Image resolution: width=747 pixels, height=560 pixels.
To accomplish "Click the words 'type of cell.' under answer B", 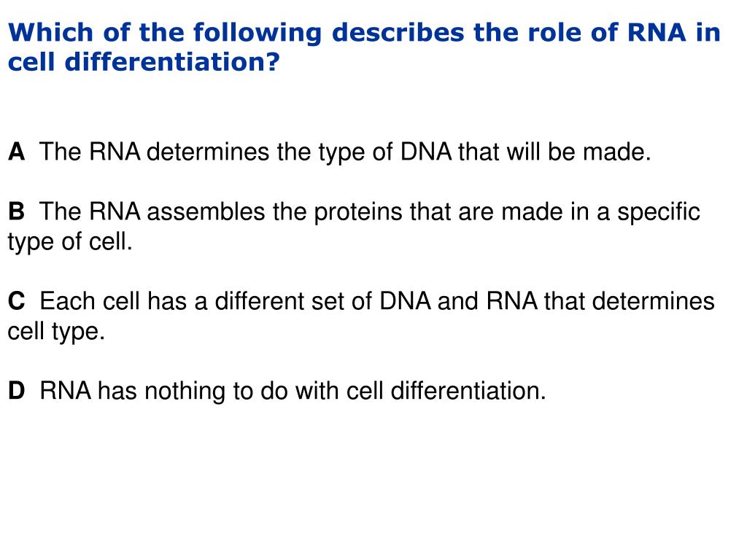I will point(70,242).
